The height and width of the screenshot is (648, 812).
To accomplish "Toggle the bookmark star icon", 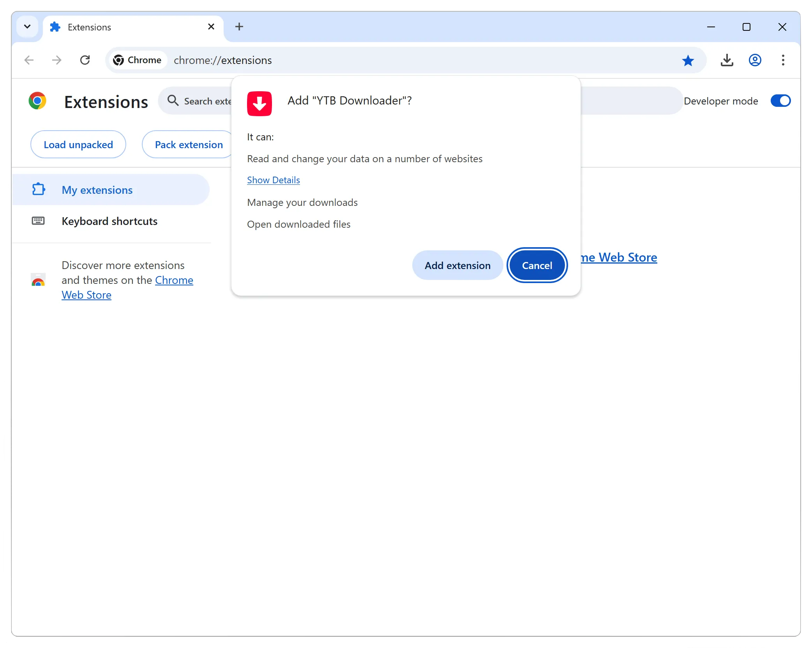I will [x=688, y=60].
